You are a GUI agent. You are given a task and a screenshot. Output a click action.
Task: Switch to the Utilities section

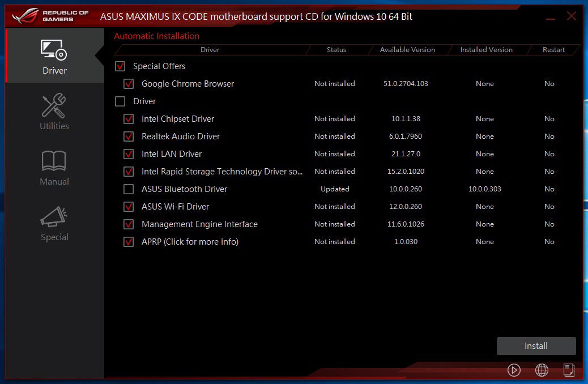(x=54, y=112)
